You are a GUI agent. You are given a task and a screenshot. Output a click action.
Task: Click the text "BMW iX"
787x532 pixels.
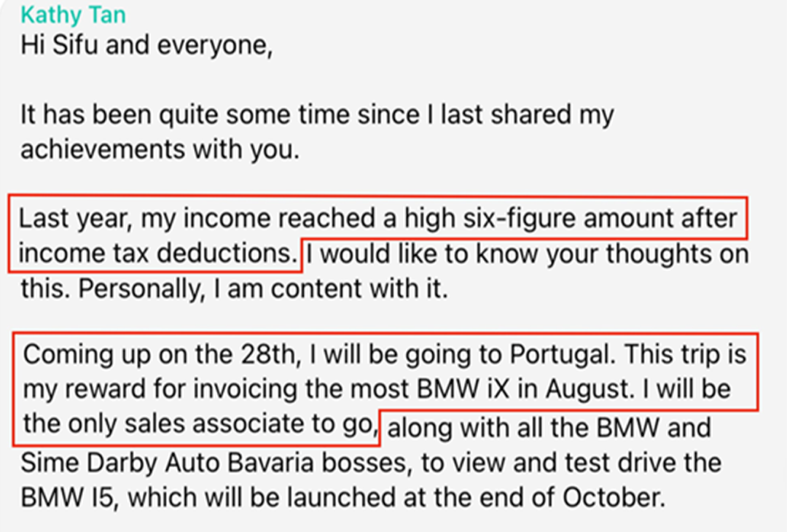(458, 389)
